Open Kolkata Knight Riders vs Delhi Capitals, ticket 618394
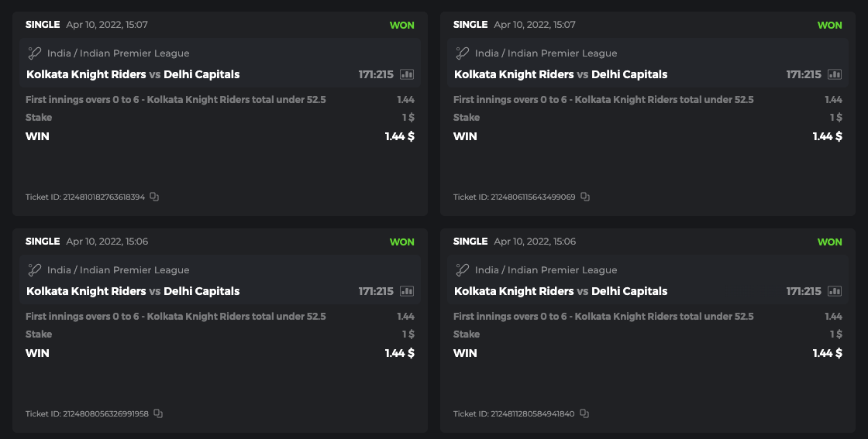868x439 pixels. pyautogui.click(x=133, y=74)
